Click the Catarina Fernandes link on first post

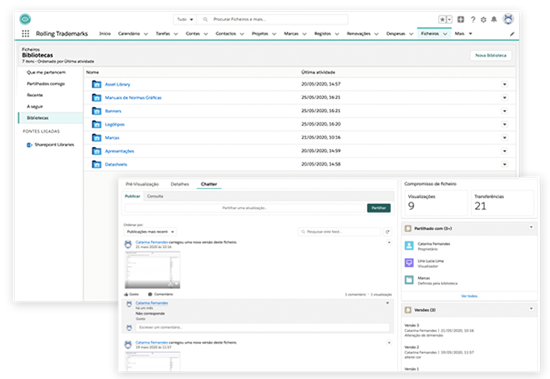(152, 242)
